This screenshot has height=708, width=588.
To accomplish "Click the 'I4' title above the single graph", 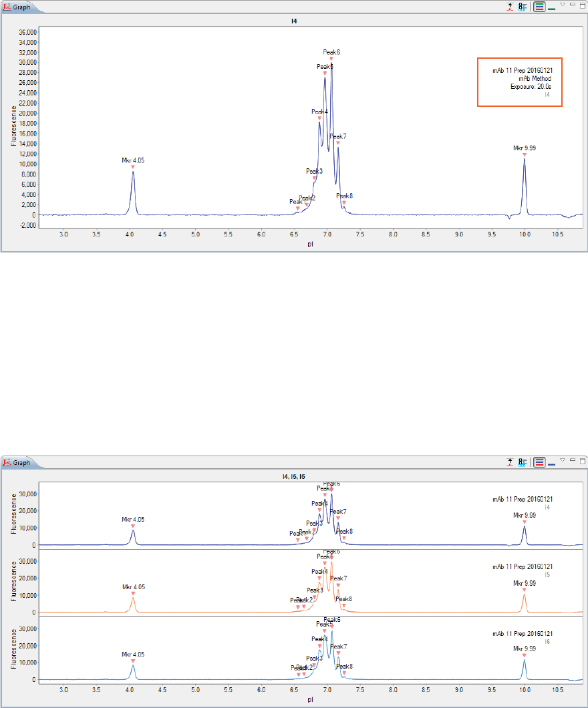I will pos(294,21).
